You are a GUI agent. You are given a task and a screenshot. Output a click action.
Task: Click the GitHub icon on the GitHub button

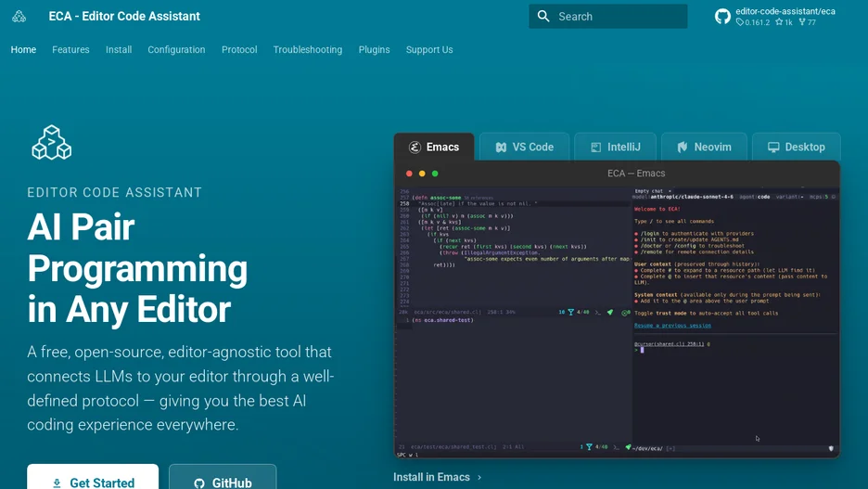point(199,483)
